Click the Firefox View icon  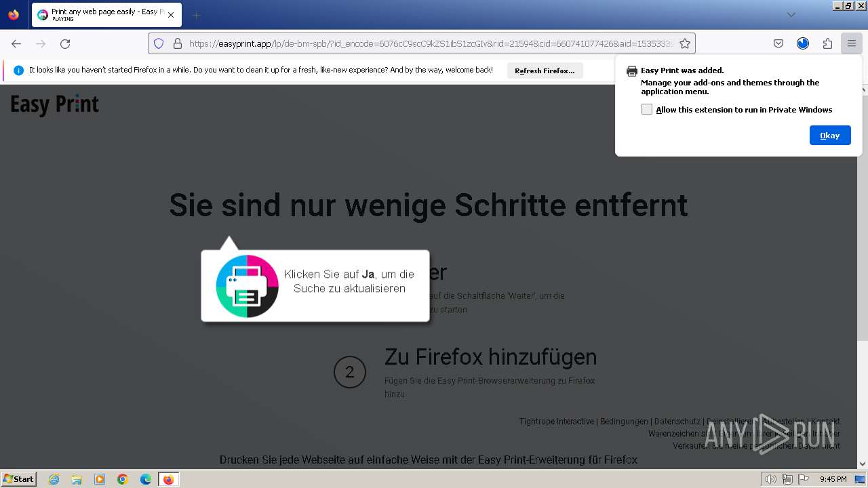tap(14, 15)
